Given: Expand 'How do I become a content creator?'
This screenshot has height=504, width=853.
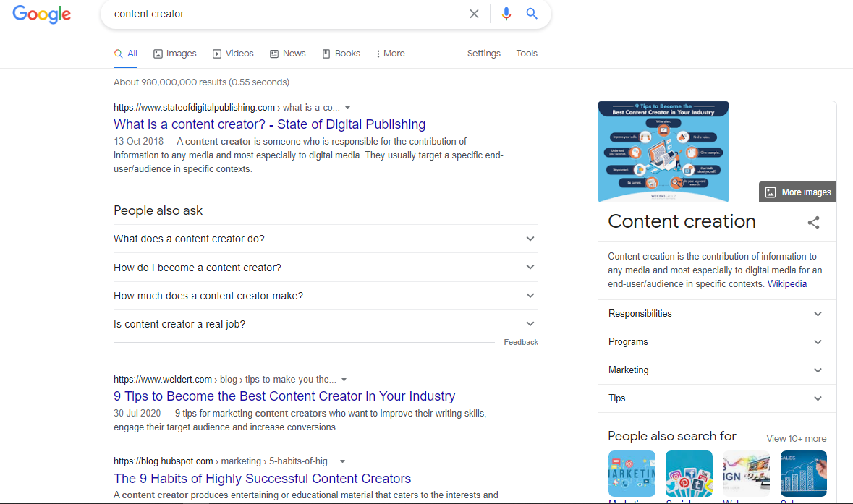Looking at the screenshot, I should 326,268.
